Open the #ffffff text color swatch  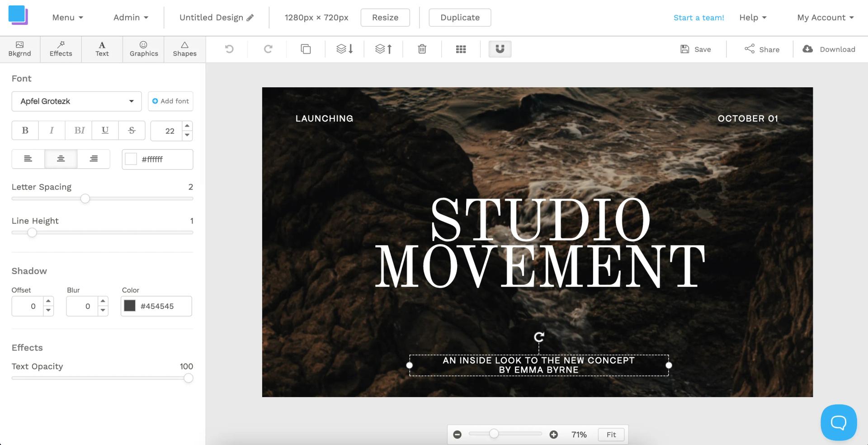tap(131, 159)
